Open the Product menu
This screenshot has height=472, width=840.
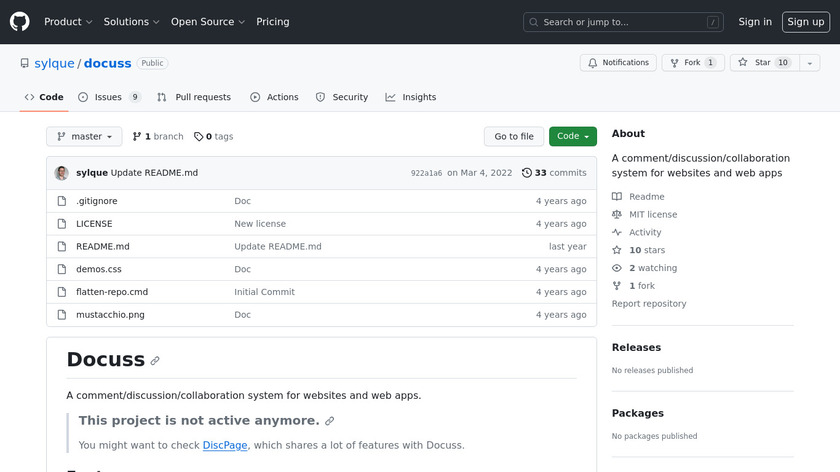68,22
